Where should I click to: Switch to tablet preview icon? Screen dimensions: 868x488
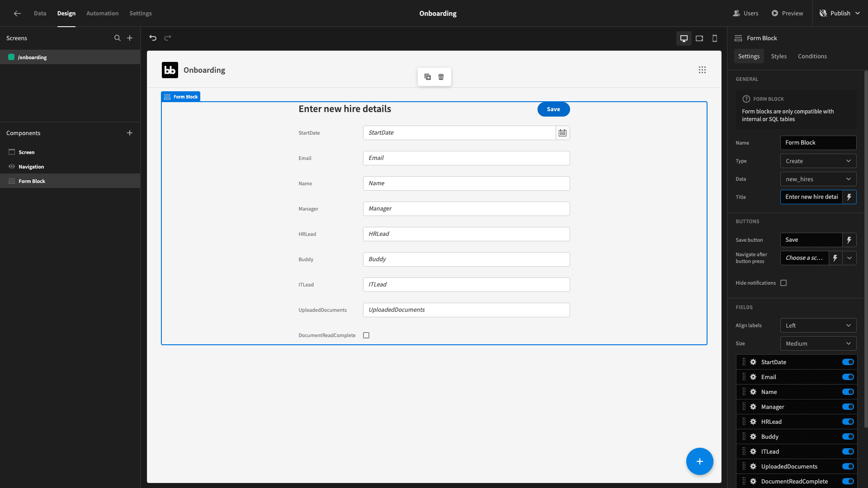(x=699, y=38)
